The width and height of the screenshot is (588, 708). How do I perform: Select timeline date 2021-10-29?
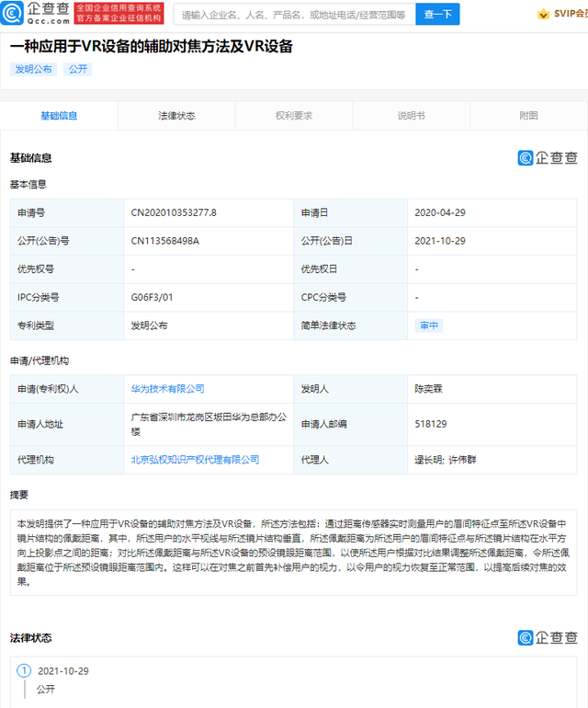[x=63, y=671]
